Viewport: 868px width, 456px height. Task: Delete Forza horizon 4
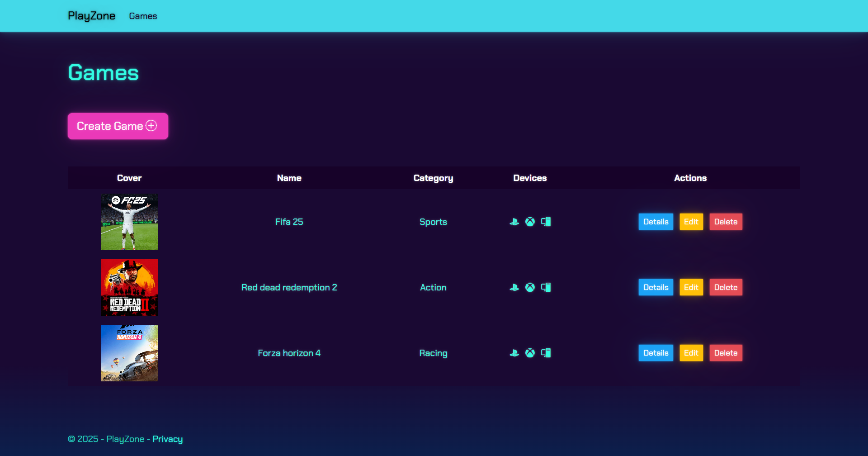[x=726, y=353]
